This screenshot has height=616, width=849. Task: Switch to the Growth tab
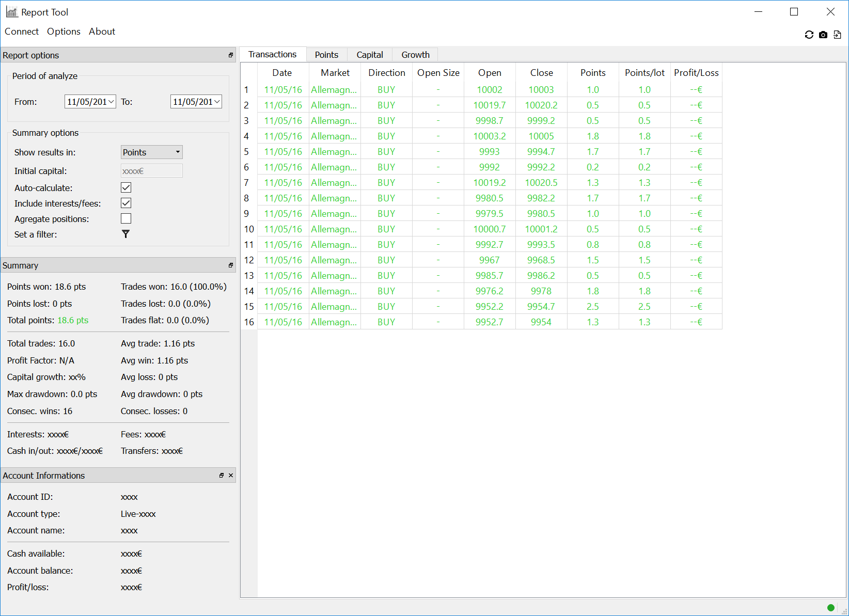416,55
